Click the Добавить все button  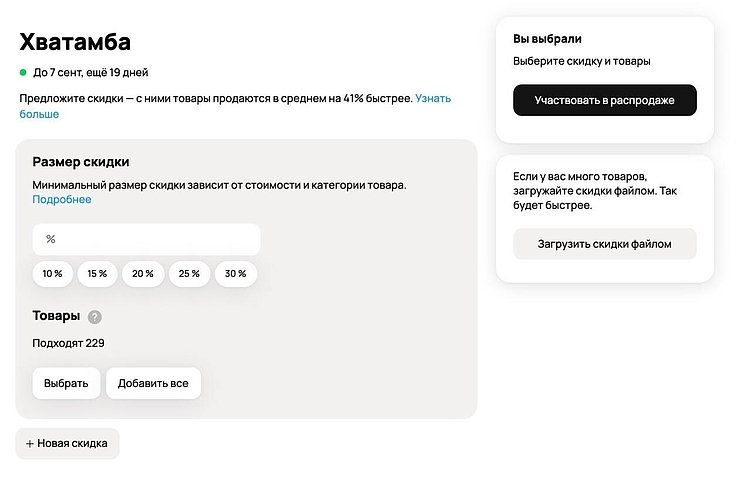pos(153,383)
